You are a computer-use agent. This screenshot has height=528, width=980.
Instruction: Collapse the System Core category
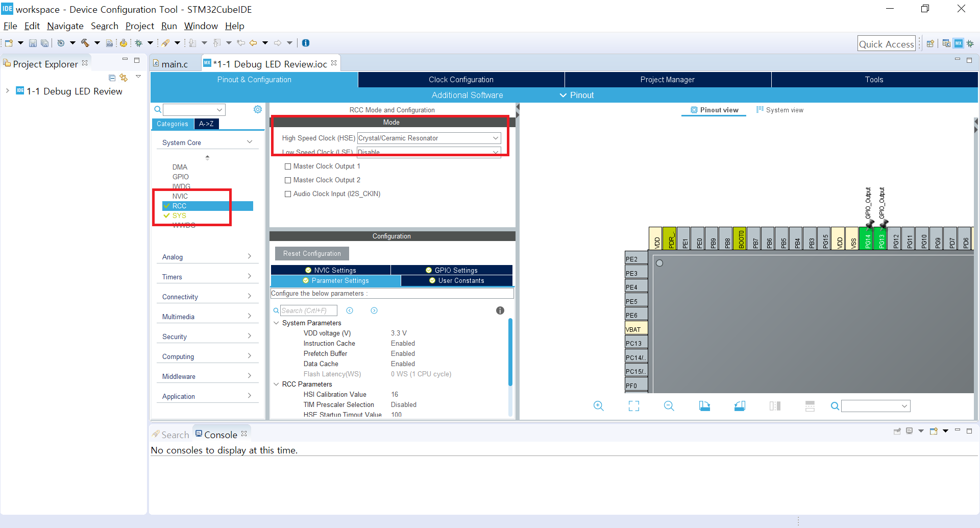point(250,142)
